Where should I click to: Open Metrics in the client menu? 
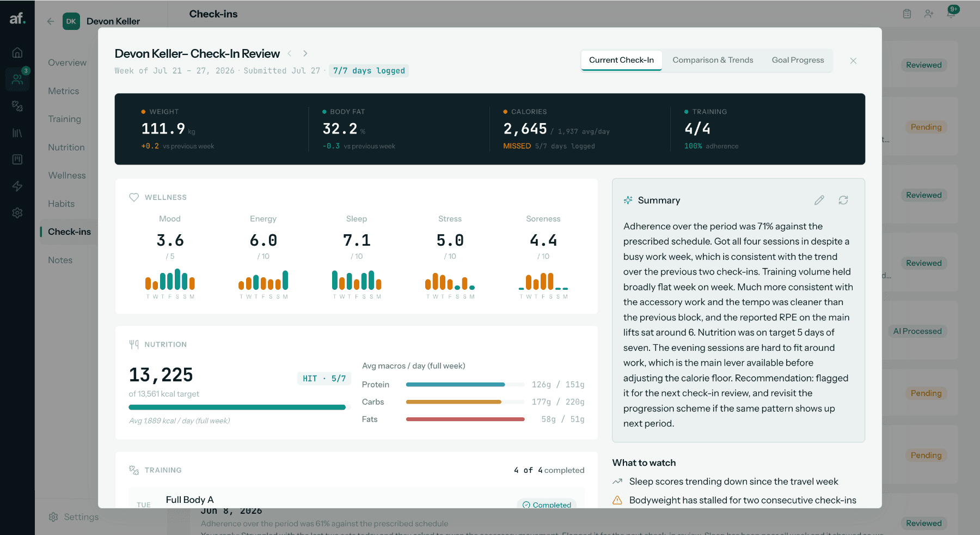[64, 91]
